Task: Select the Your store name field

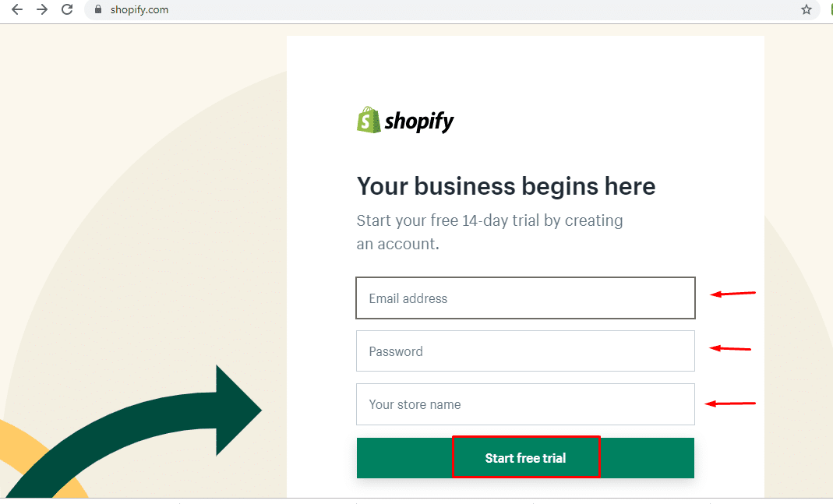Action: pos(525,404)
